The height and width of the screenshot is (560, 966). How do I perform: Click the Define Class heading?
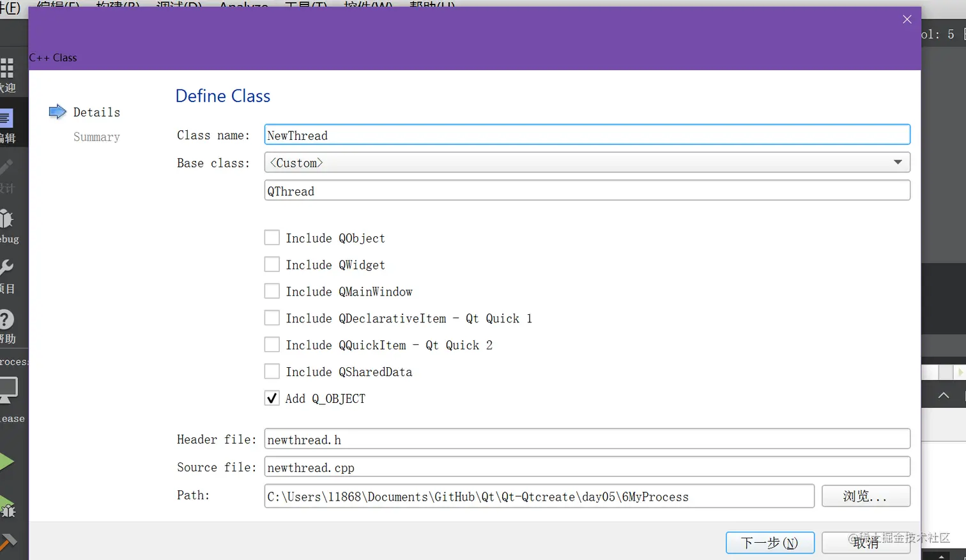click(x=223, y=96)
